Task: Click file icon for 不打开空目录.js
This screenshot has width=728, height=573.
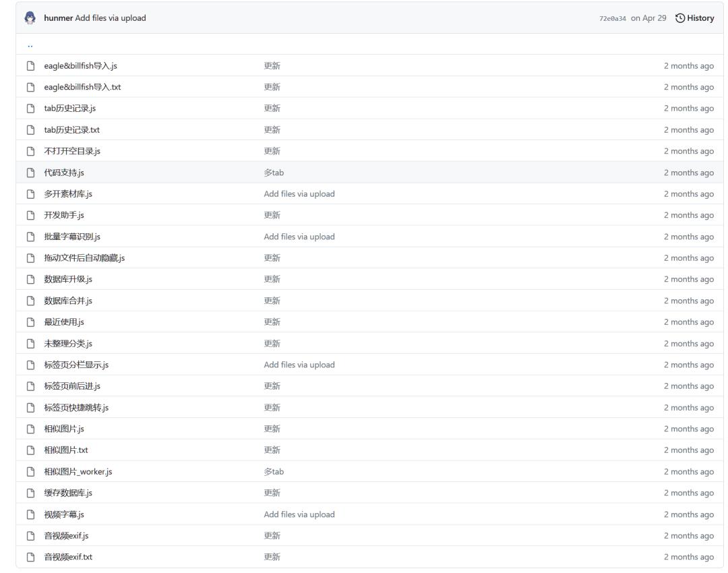Action: 30,152
